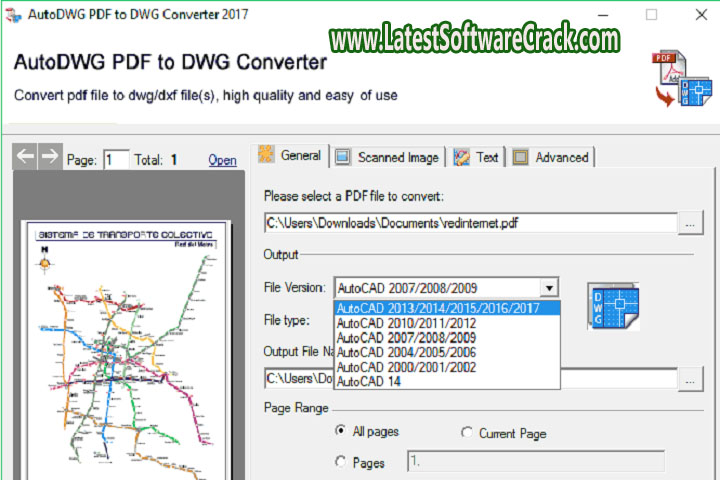Maximize the converter window
The image size is (720, 480).
coord(651,15)
